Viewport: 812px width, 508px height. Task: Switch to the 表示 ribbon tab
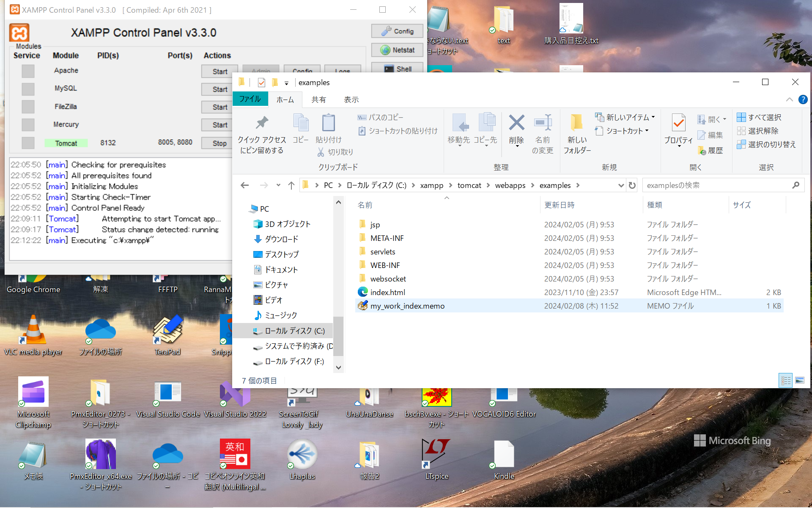[351, 99]
